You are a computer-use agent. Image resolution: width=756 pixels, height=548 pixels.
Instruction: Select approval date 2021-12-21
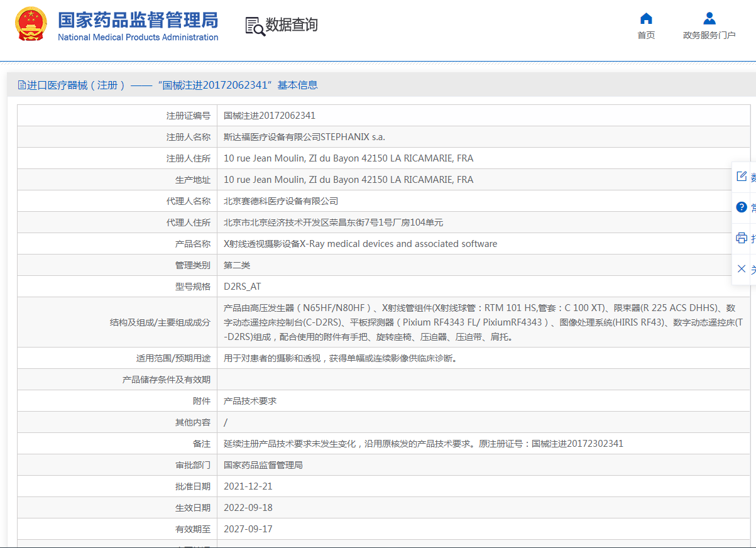click(248, 486)
